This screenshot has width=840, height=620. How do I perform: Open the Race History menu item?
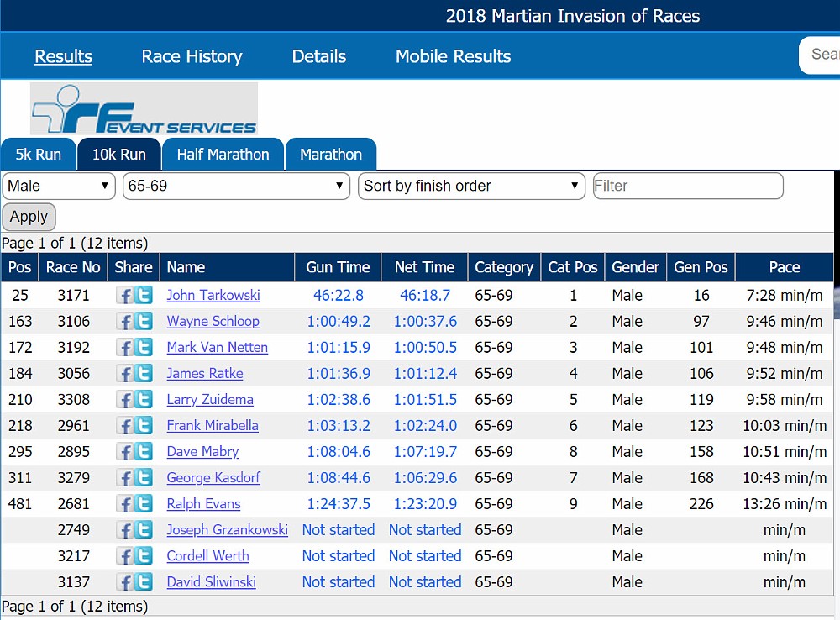click(x=192, y=56)
